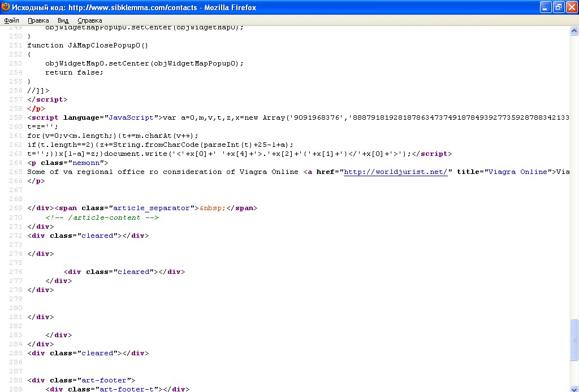The width and height of the screenshot is (579, 392).
Task: Click the 'objWidgetMap0.setCenter' line 253
Action: pos(144,63)
